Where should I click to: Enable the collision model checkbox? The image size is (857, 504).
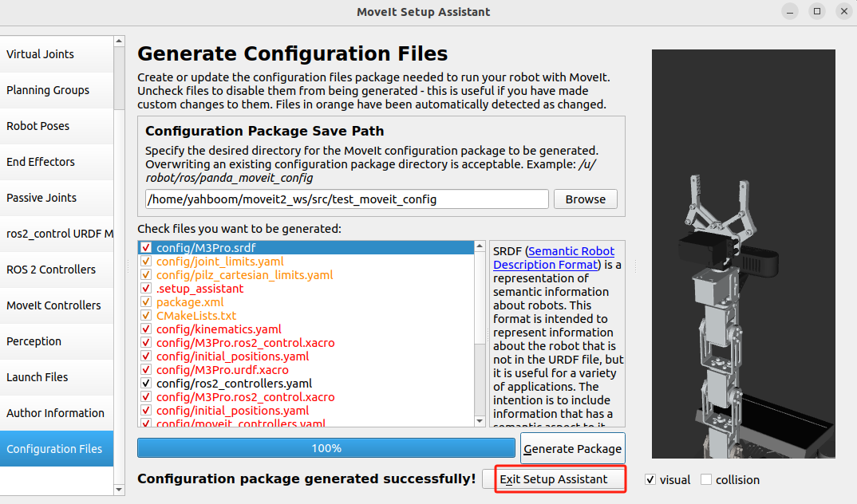pos(706,479)
